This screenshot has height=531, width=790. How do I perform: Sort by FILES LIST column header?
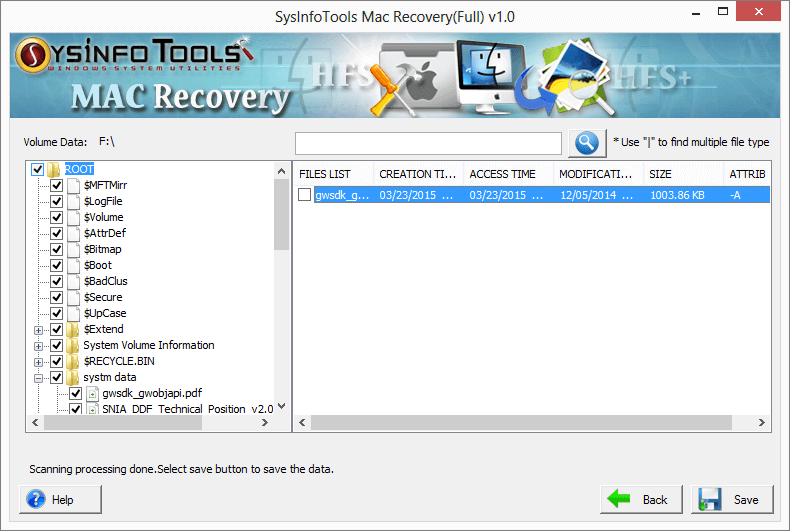[334, 174]
